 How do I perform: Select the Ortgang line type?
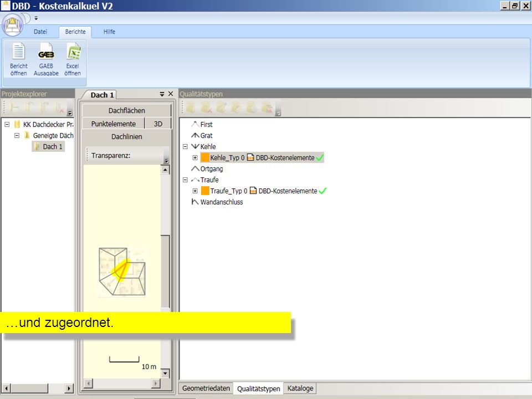pyautogui.click(x=212, y=169)
